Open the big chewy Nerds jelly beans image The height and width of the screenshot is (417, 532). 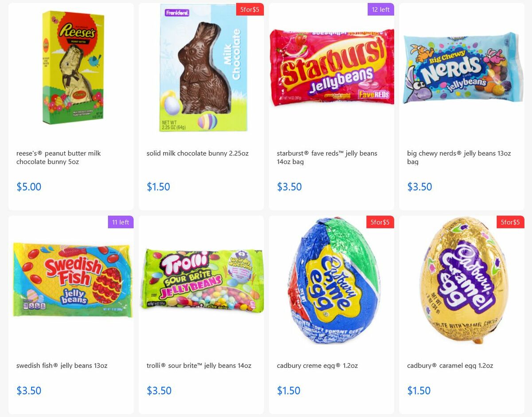[x=462, y=67]
